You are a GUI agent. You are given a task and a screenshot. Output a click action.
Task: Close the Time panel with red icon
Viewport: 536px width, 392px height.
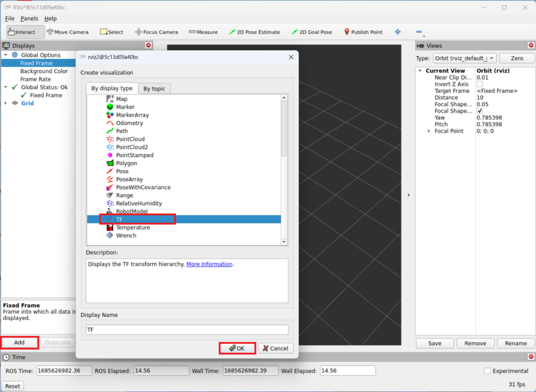[531, 356]
